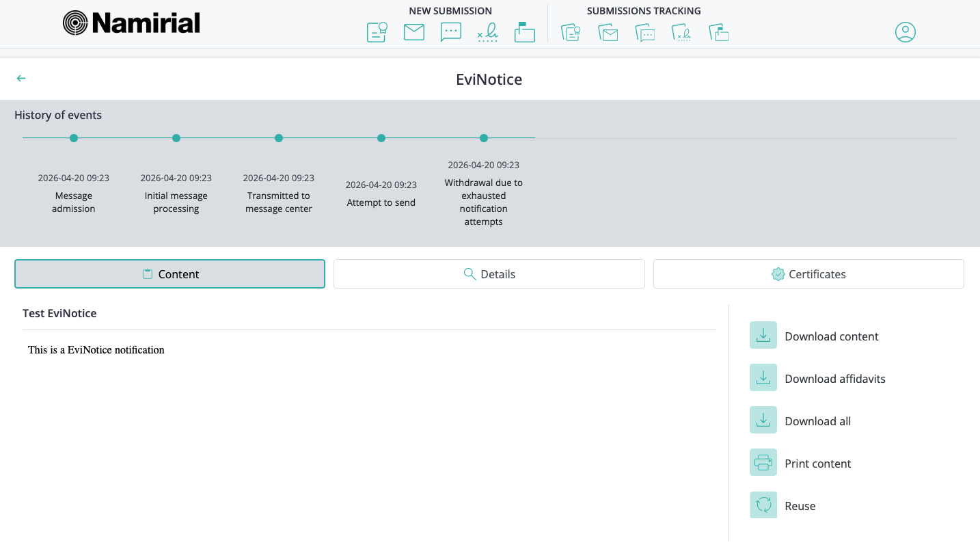This screenshot has height=549, width=980.
Task: Switch to the Content tab
Action: [x=169, y=273]
